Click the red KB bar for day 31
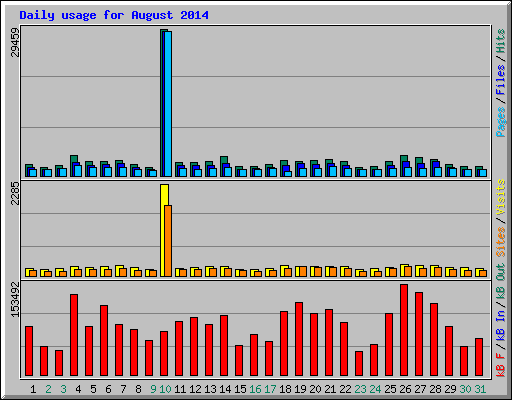The height and width of the screenshot is (400, 512). pos(479,357)
